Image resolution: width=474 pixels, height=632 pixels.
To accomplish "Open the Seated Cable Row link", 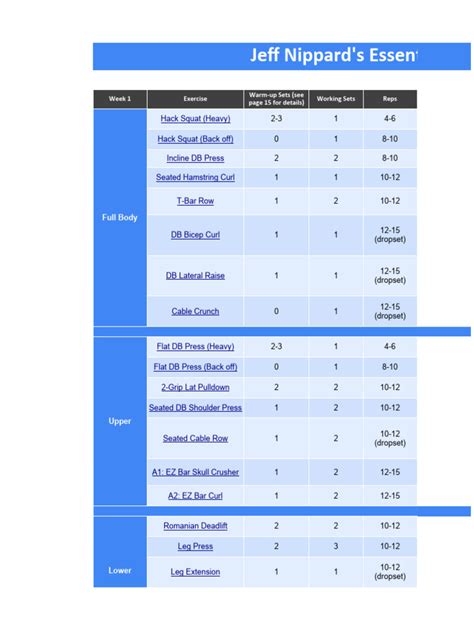I will click(x=195, y=438).
